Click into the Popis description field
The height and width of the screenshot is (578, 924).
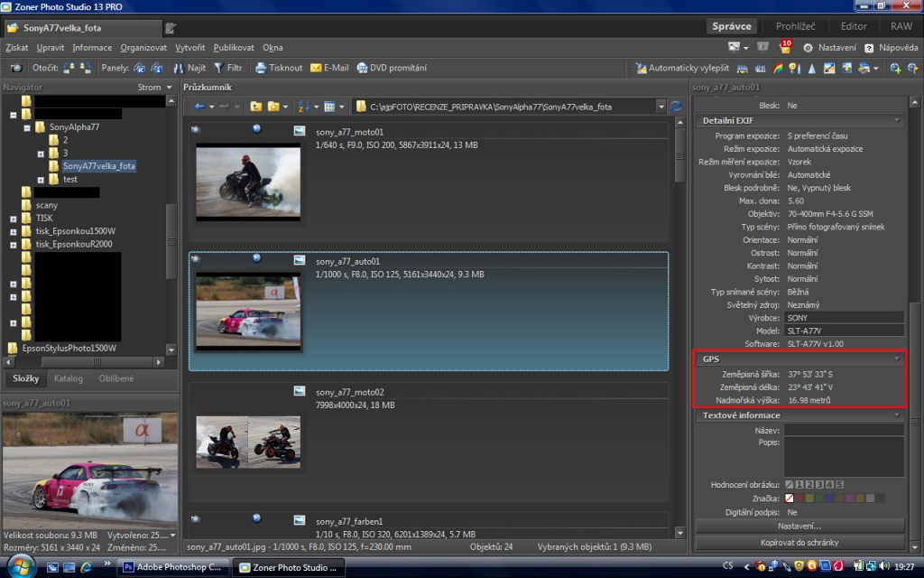click(844, 457)
